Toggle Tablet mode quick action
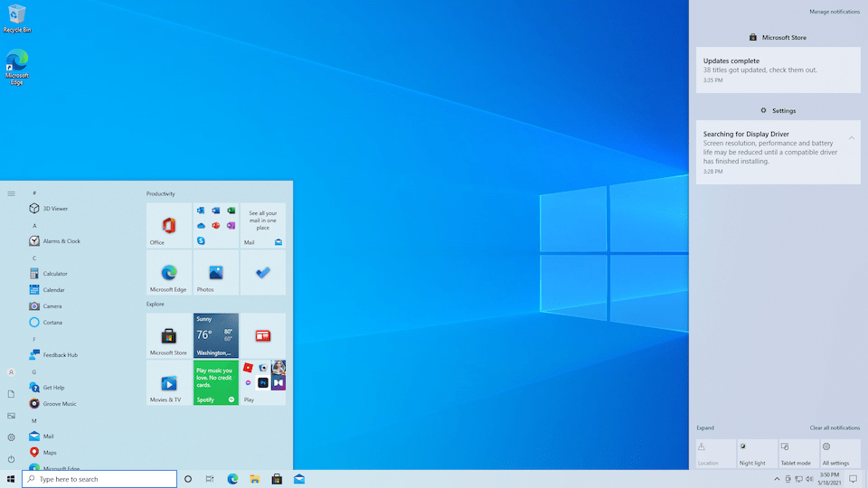This screenshot has width=868, height=488. pos(798,454)
